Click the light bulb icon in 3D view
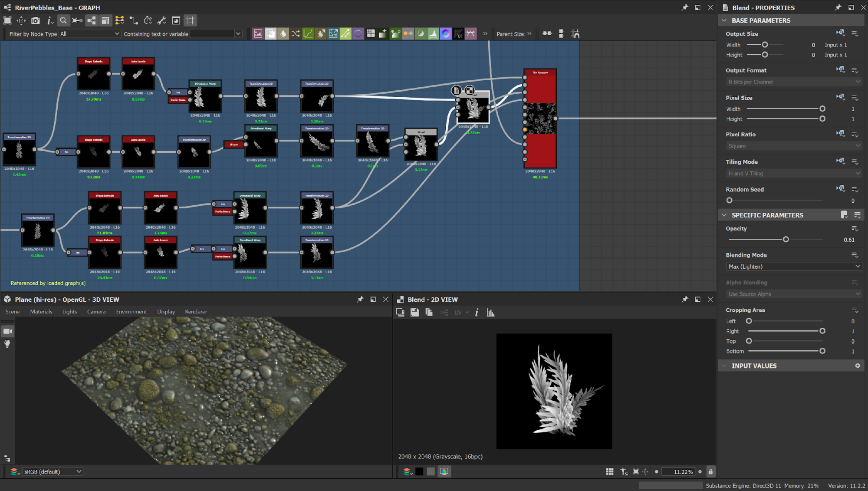The height and width of the screenshot is (491, 868). click(7, 344)
